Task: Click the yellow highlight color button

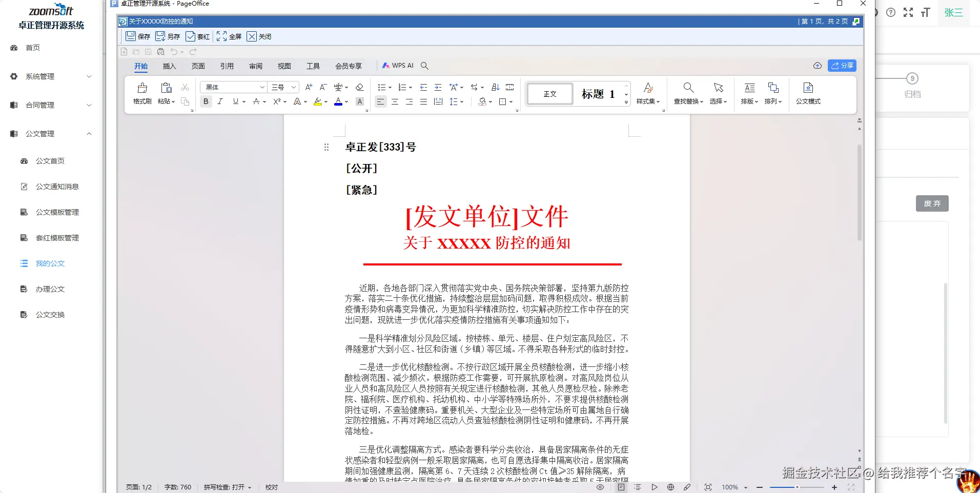Action: click(x=318, y=101)
